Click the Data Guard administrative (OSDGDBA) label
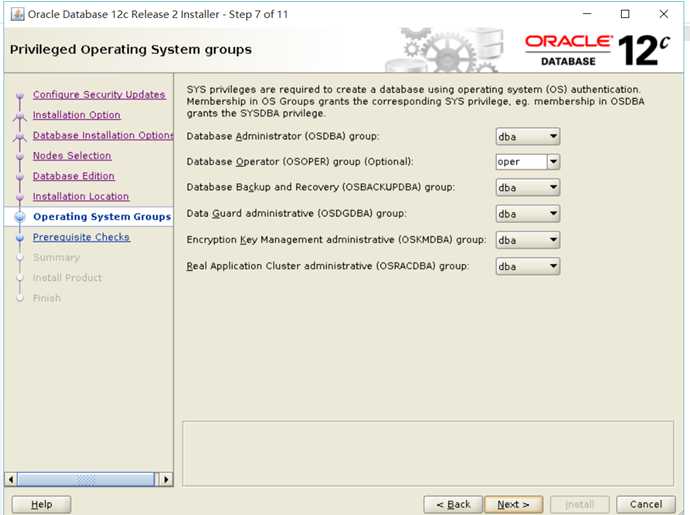The height and width of the screenshot is (515, 690). tap(296, 214)
